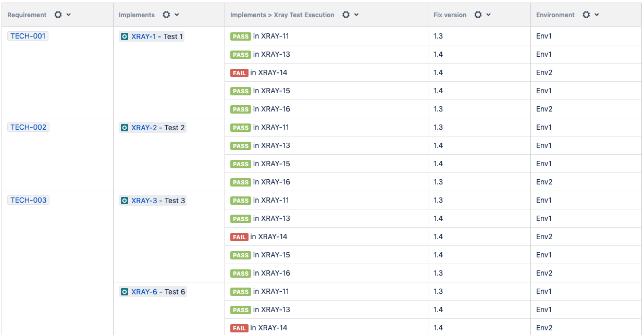Click PASS badge for XRAY-11 under Test 2

241,128
